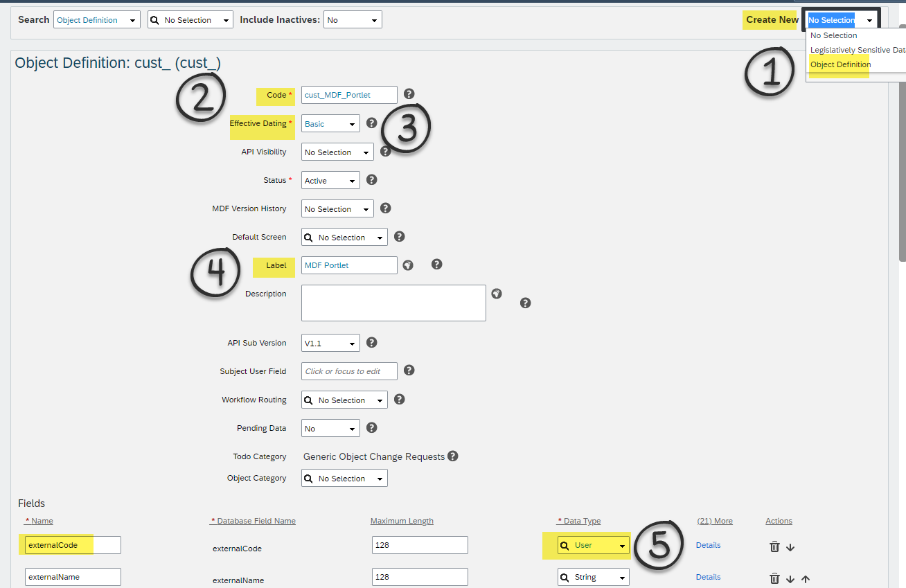Open translations globe icon beside Description box
This screenshot has width=906, height=588.
497,294
